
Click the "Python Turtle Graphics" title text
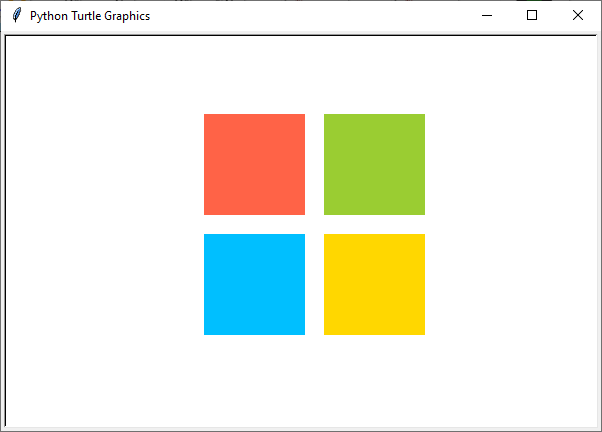tap(90, 16)
